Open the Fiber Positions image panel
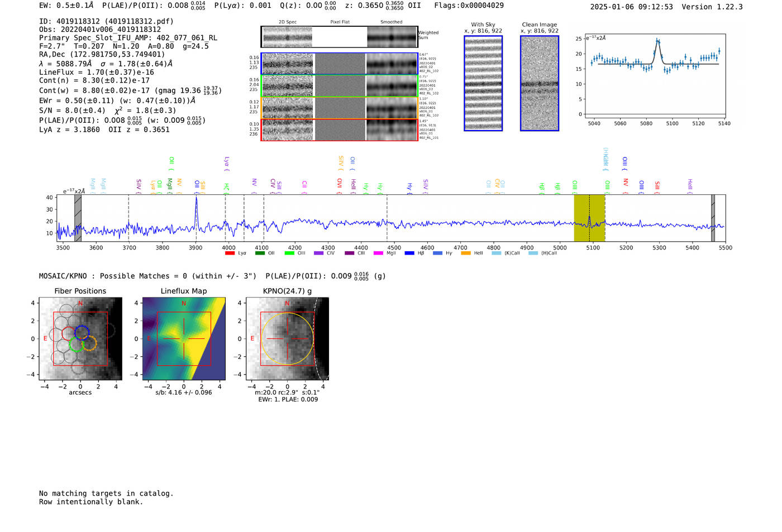782x532 pixels. coord(80,339)
